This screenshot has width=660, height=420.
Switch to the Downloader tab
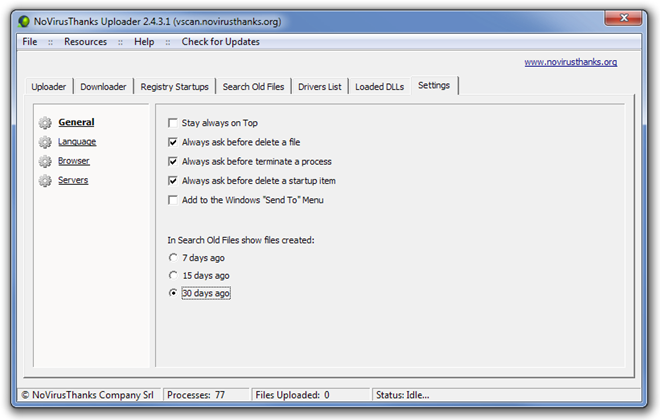coord(103,87)
